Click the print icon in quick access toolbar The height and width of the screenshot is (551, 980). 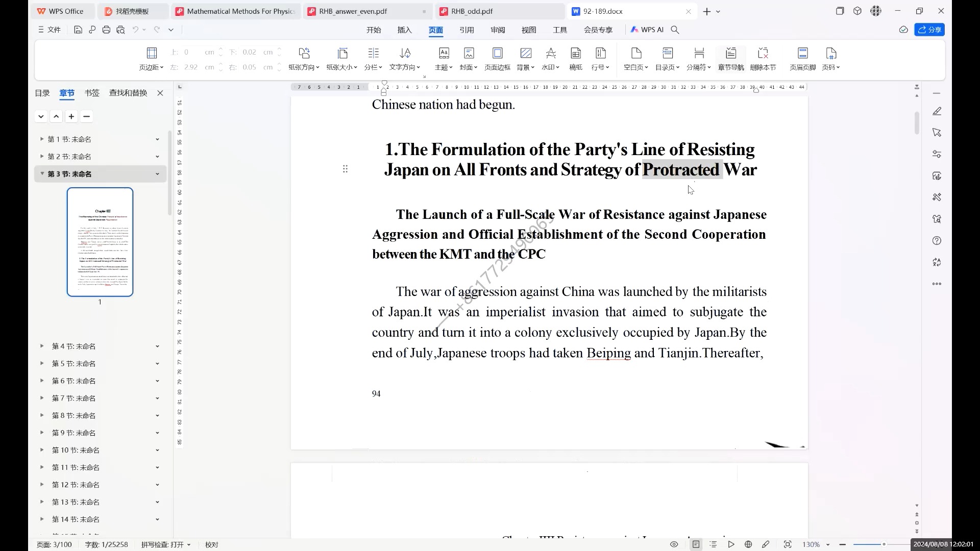pyautogui.click(x=106, y=30)
